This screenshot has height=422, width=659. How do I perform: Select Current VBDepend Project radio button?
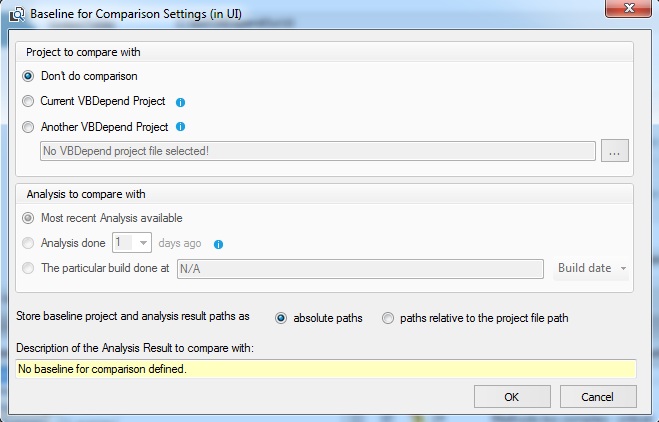tap(28, 102)
